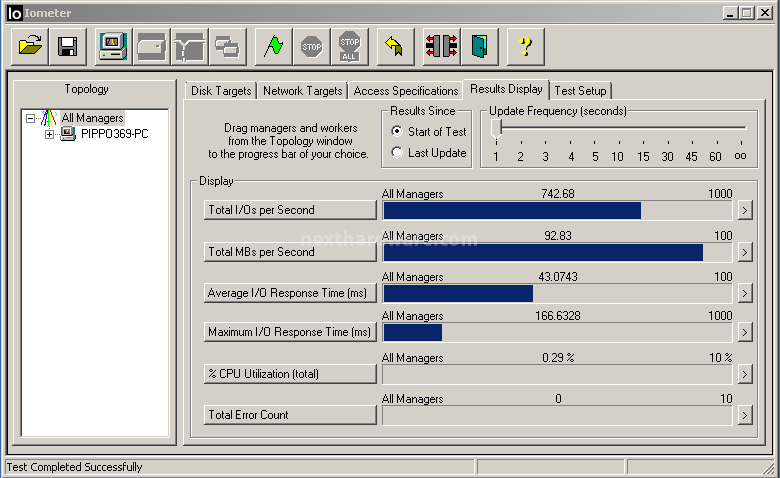Click the Total MBs per Second button
The width and height of the screenshot is (780, 478).
290,252
